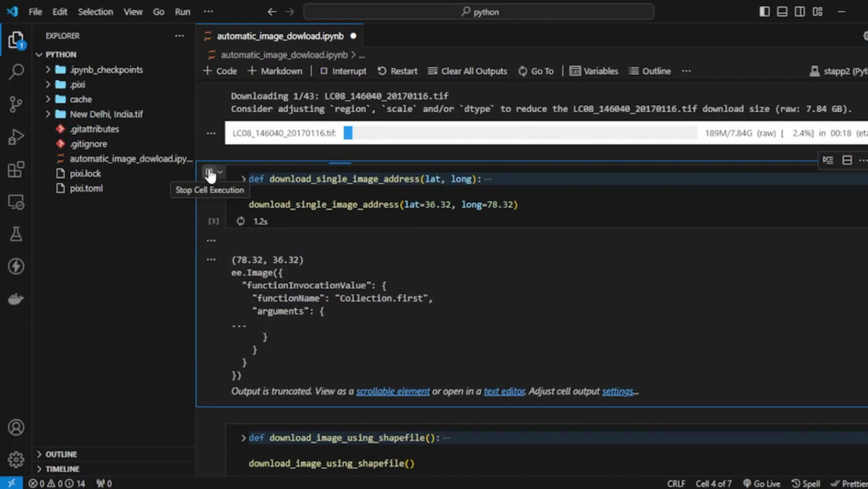Expand the New Delhi, India.tif folder

(x=106, y=114)
